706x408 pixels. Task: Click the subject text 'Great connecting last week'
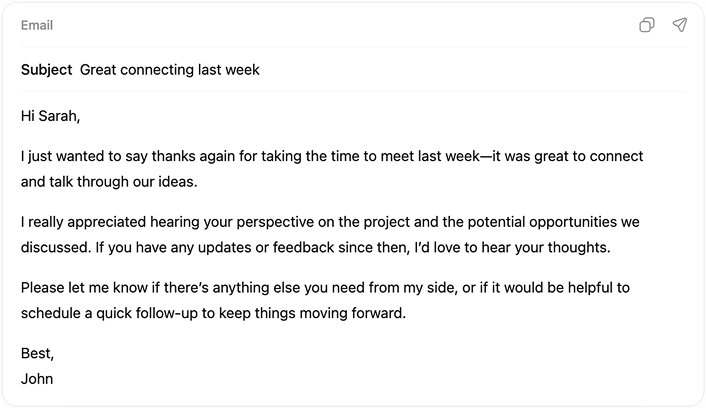pos(169,70)
